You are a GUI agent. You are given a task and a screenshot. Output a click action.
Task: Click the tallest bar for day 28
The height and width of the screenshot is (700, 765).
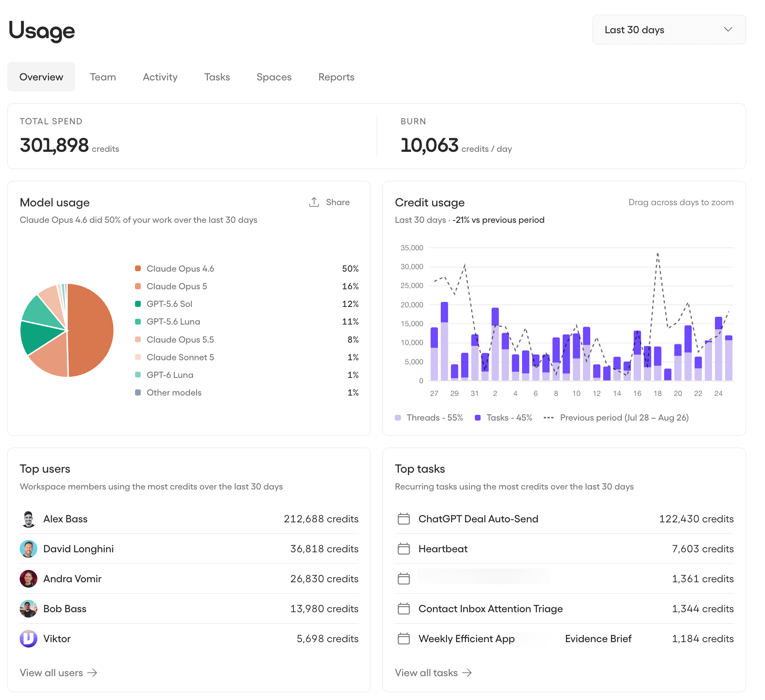(444, 341)
